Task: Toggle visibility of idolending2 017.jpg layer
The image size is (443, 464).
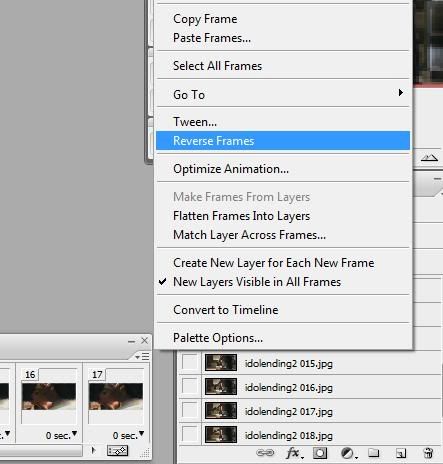Action: pos(190,411)
